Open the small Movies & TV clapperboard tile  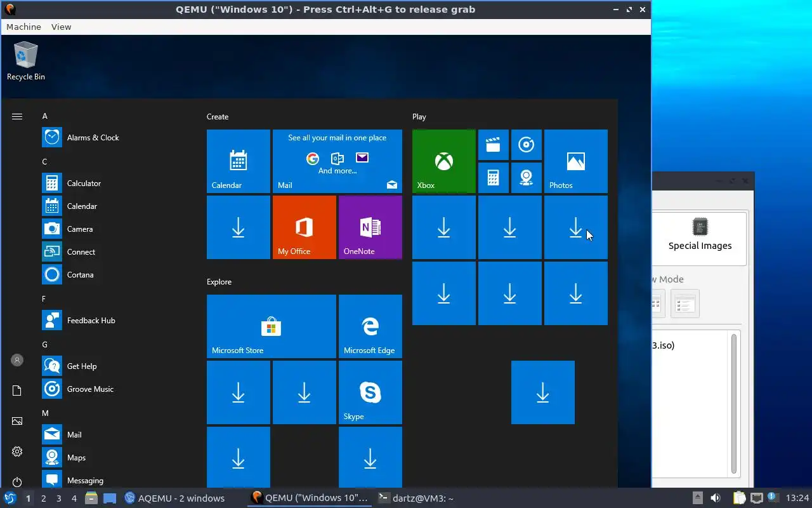[x=494, y=145]
